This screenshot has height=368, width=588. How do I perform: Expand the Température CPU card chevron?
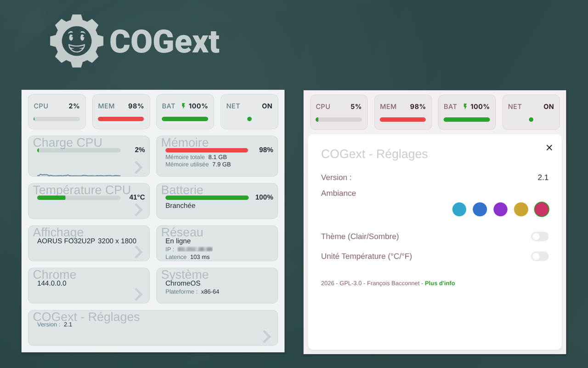point(138,210)
